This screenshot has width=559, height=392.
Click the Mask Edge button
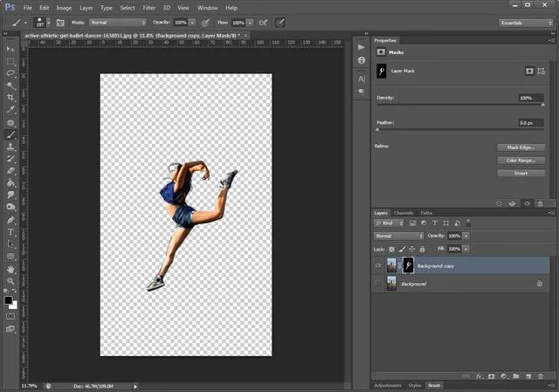click(x=521, y=148)
